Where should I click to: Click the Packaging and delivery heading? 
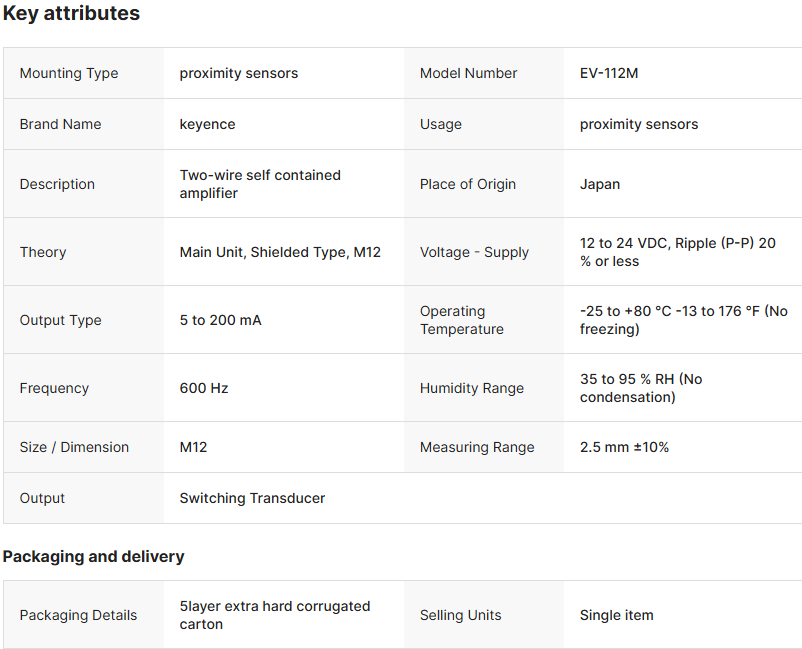[x=93, y=556]
